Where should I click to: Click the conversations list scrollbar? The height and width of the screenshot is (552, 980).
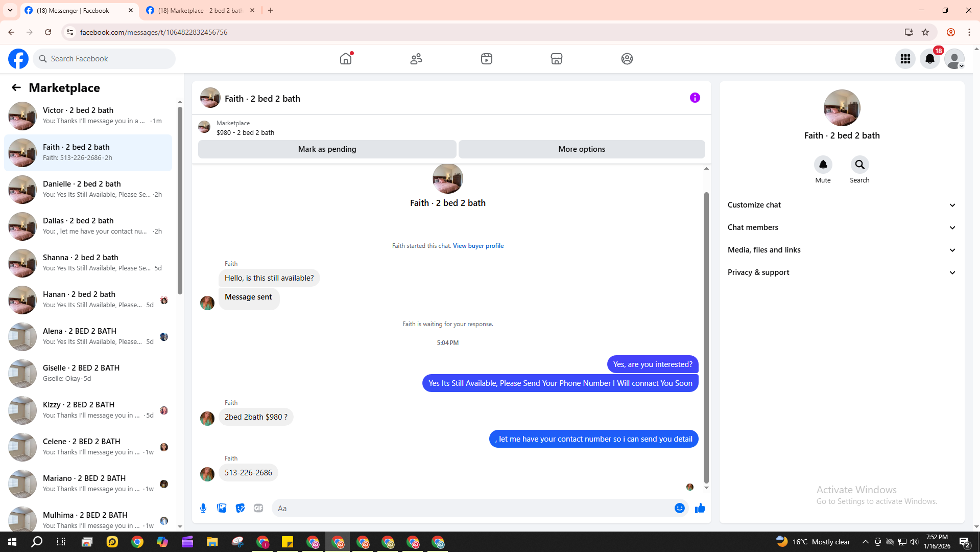click(180, 200)
